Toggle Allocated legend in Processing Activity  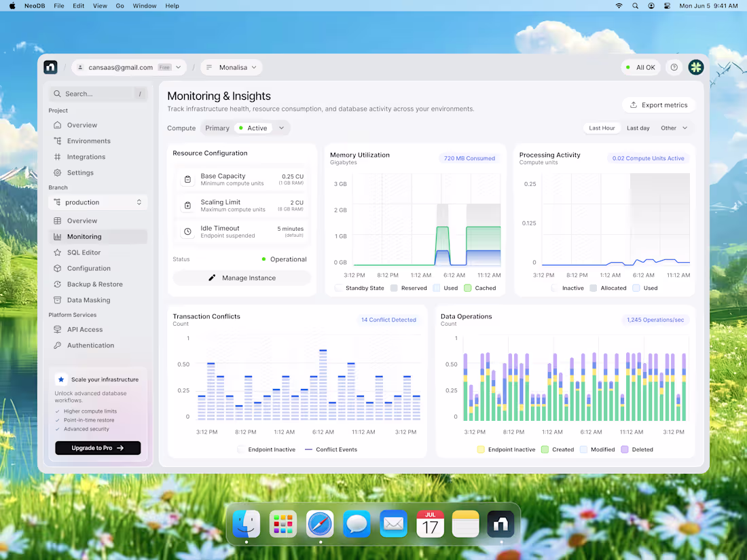click(608, 288)
